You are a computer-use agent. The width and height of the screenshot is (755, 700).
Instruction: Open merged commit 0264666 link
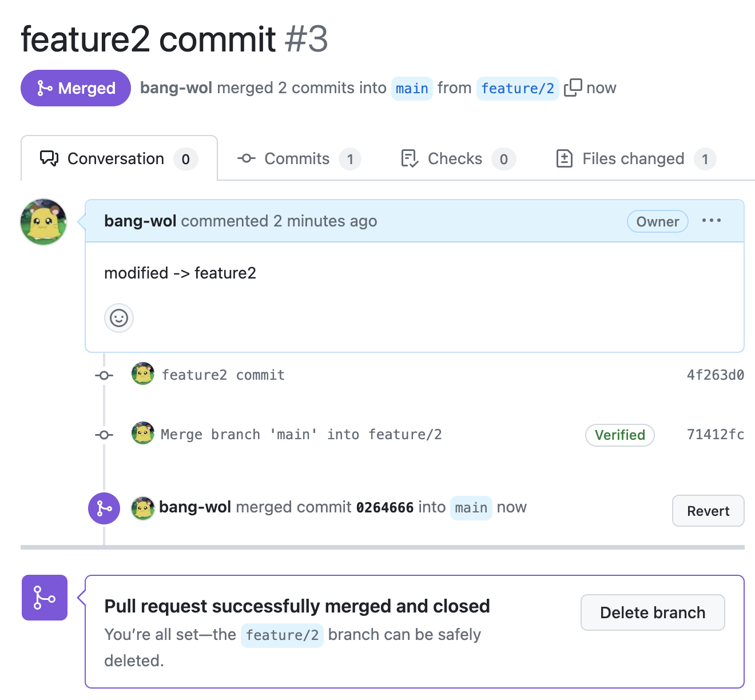(x=384, y=508)
